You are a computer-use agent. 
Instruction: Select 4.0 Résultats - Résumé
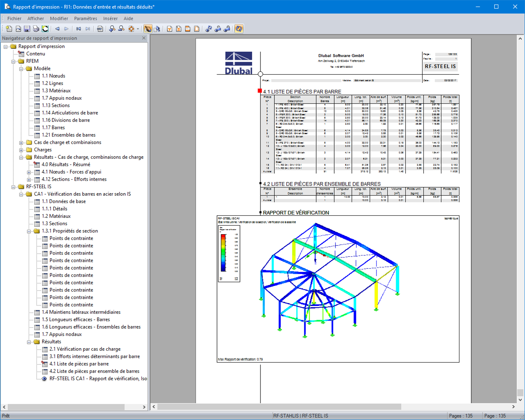point(66,164)
